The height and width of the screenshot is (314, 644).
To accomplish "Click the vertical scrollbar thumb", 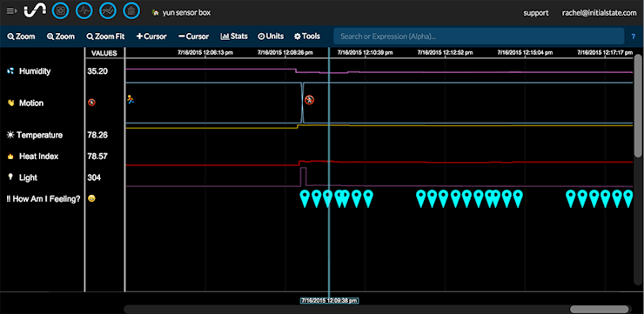I will click(639, 105).
